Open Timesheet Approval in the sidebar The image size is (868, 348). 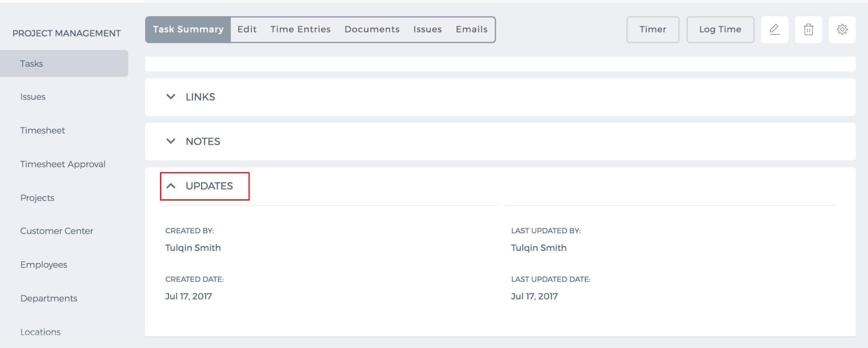[63, 164]
